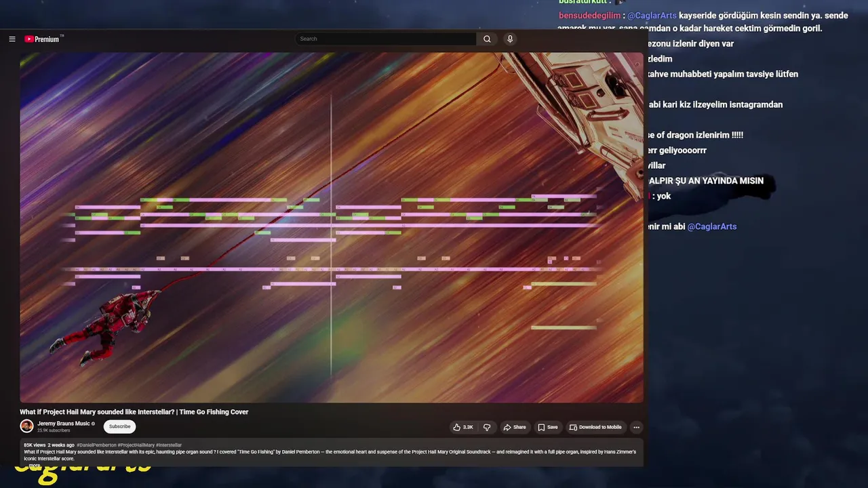Open the three-dot more actions menu
Viewport: 868px width, 488px height.
coord(636,427)
